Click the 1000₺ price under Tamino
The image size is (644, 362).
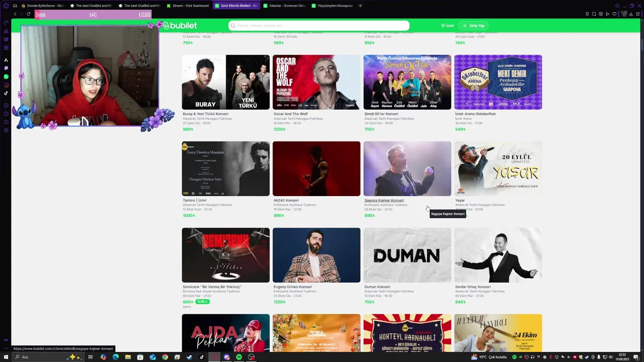(189, 216)
